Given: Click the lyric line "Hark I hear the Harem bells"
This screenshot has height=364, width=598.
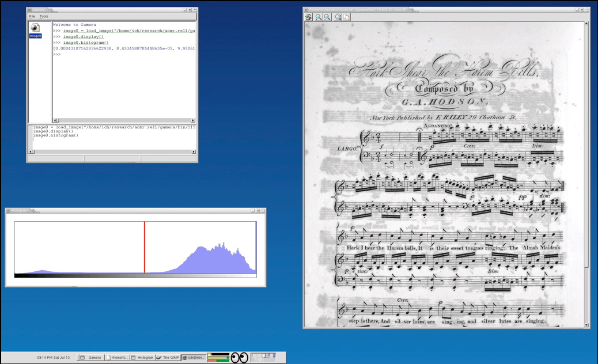Looking at the screenshot, I should [x=381, y=248].
